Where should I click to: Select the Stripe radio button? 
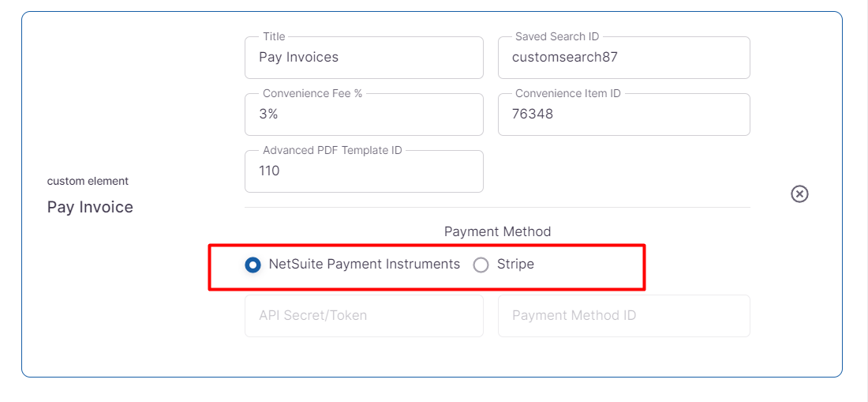coord(481,265)
